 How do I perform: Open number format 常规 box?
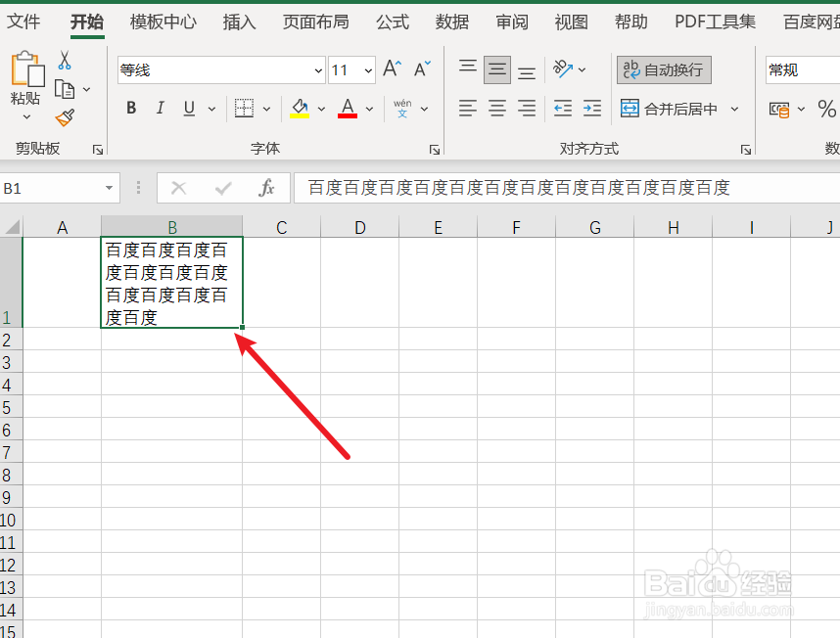coord(803,70)
